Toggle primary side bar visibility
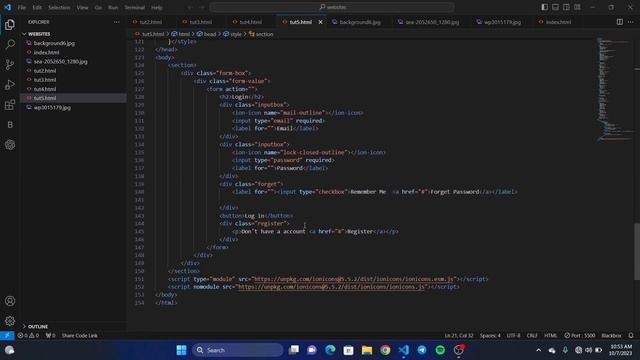Image resolution: width=640 pixels, height=360 pixels. pos(544,7)
